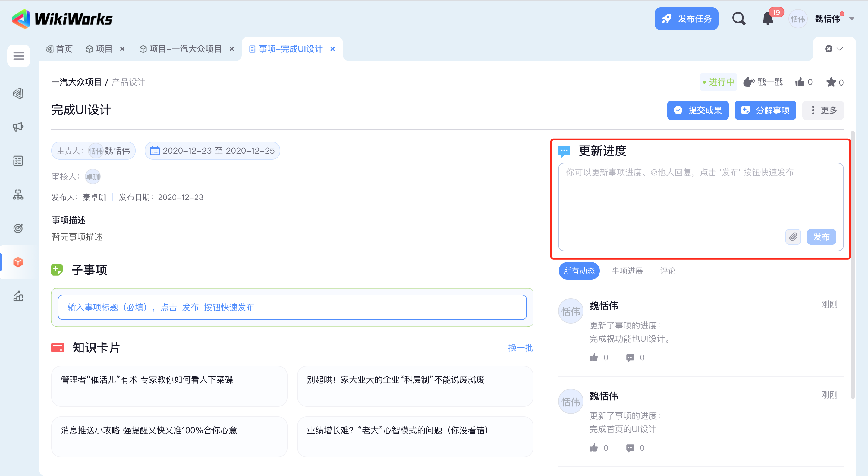Open the statistics chart sidebar icon
Viewport: 868px width, 476px height.
click(18, 296)
